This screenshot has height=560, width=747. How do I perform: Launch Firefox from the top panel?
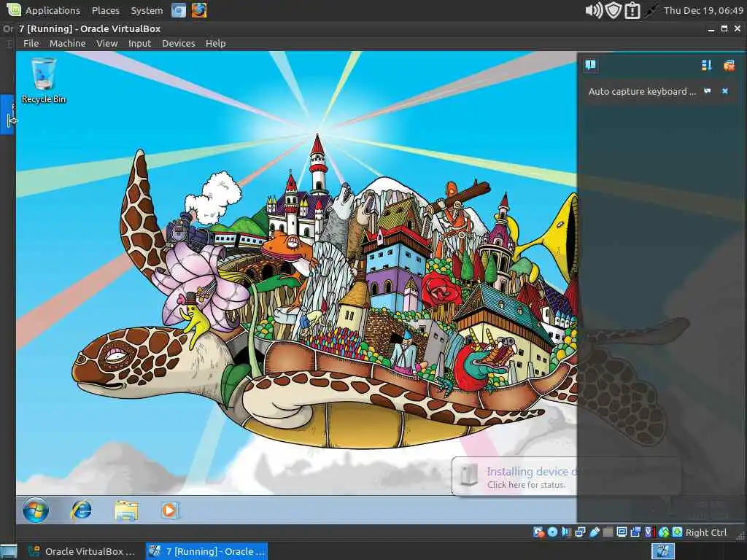pos(199,10)
